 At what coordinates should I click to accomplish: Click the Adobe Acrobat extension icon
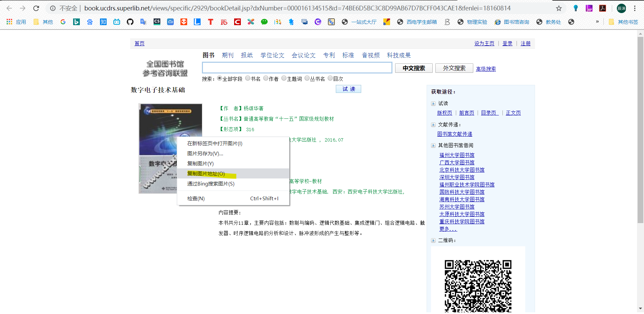[x=602, y=8]
